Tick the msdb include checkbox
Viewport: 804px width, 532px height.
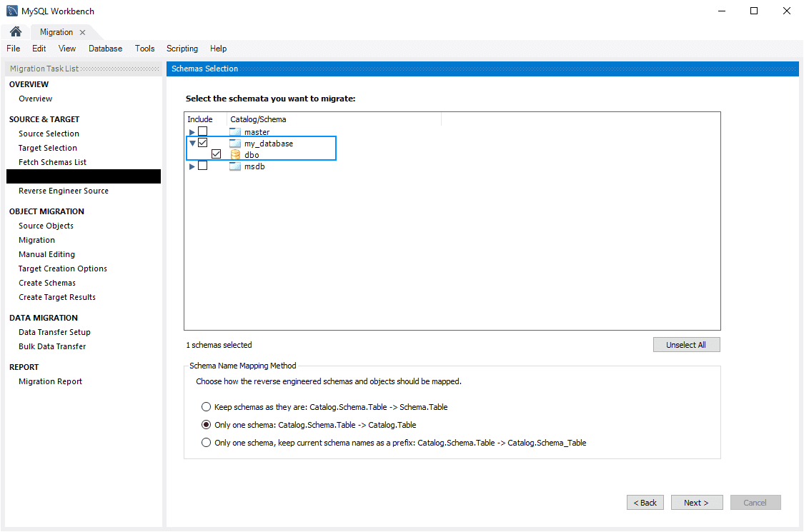click(x=203, y=166)
